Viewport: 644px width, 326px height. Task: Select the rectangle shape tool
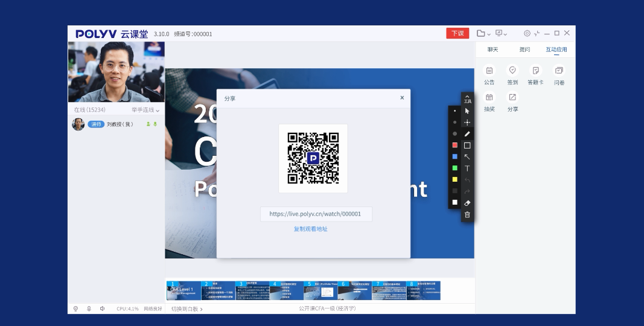pos(467,145)
